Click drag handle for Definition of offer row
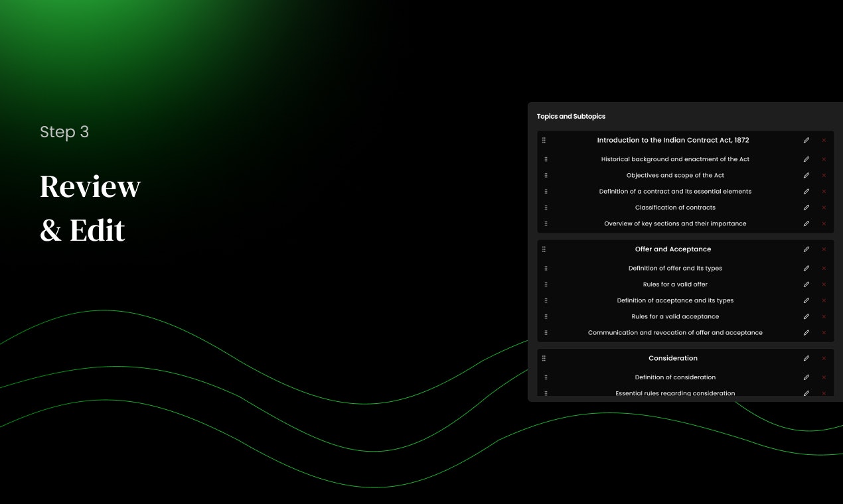The image size is (843, 504). click(x=546, y=269)
